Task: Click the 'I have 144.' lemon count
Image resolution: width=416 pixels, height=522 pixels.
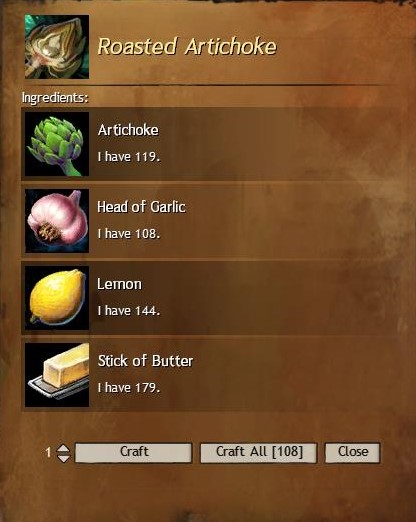Action: tap(129, 311)
